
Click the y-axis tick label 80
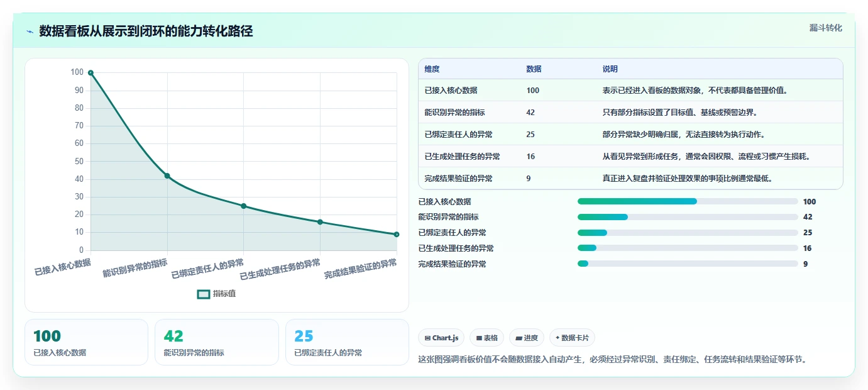click(79, 108)
